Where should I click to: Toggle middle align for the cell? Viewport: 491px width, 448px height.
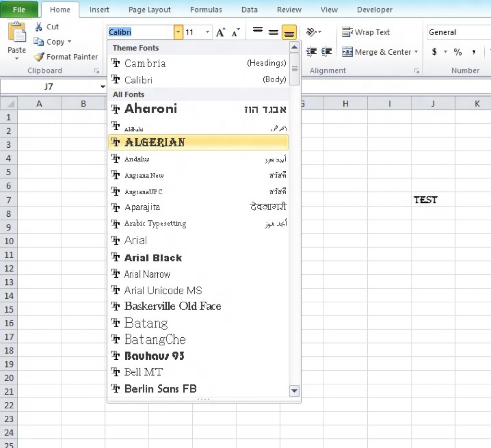pos(273,32)
